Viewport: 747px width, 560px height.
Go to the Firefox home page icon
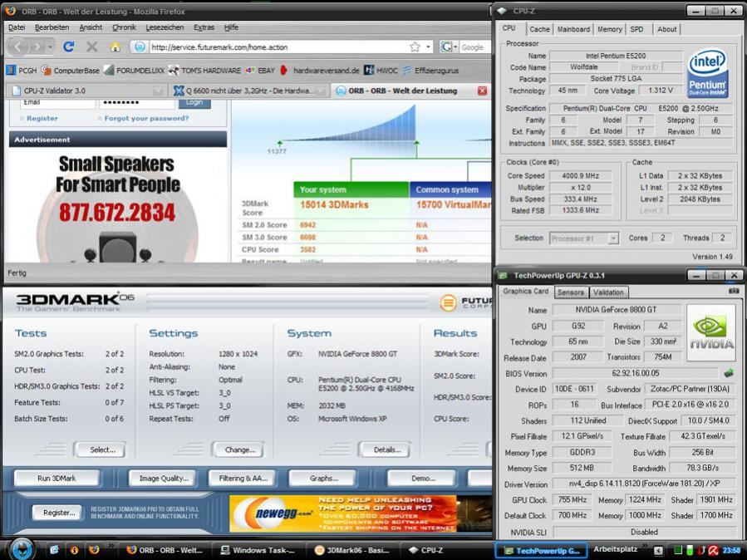[115, 47]
